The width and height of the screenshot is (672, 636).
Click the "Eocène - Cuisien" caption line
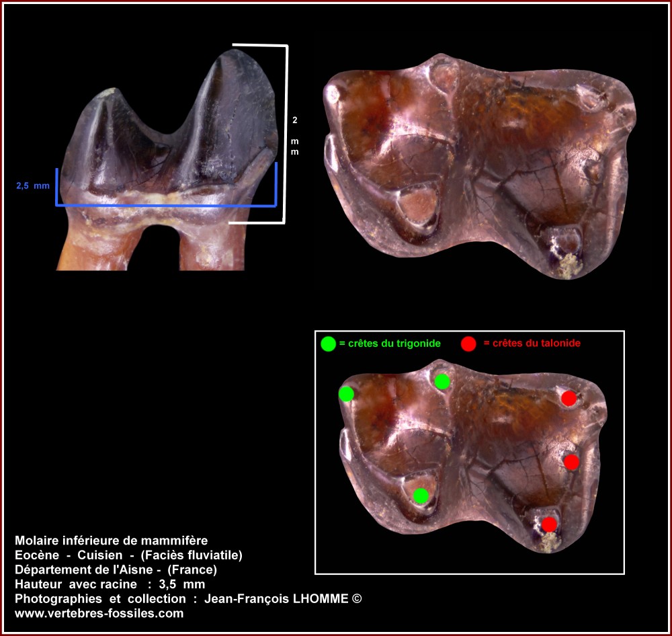[x=128, y=555]
